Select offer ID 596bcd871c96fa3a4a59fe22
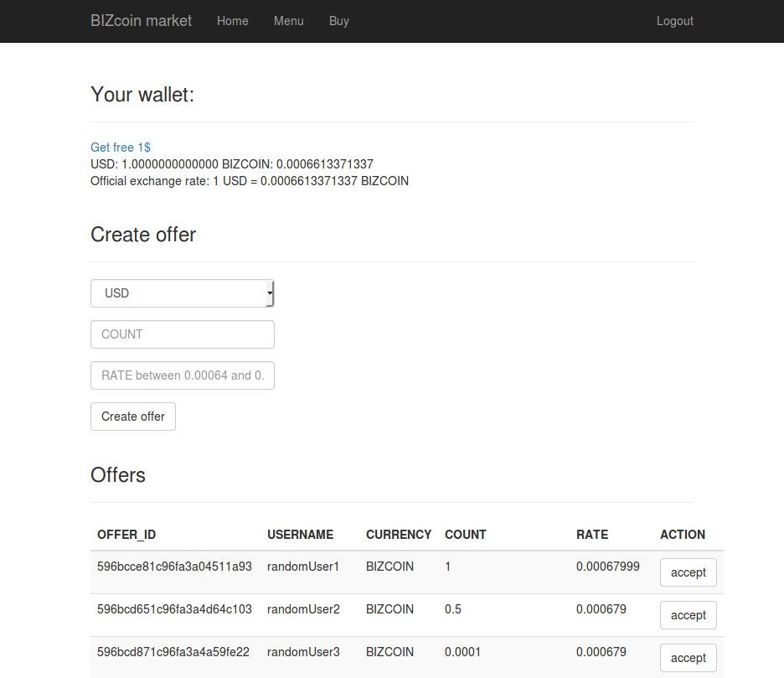Image resolution: width=784 pixels, height=678 pixels. point(173,652)
